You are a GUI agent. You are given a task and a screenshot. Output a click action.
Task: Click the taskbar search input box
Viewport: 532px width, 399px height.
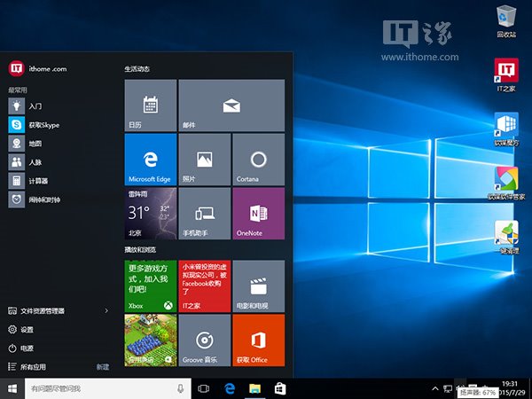[x=98, y=388]
